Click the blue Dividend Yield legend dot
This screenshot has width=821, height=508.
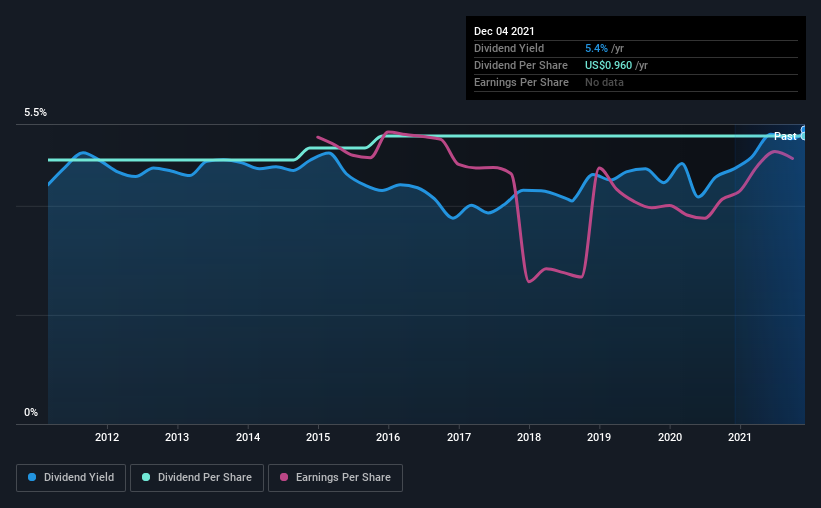coord(32,478)
